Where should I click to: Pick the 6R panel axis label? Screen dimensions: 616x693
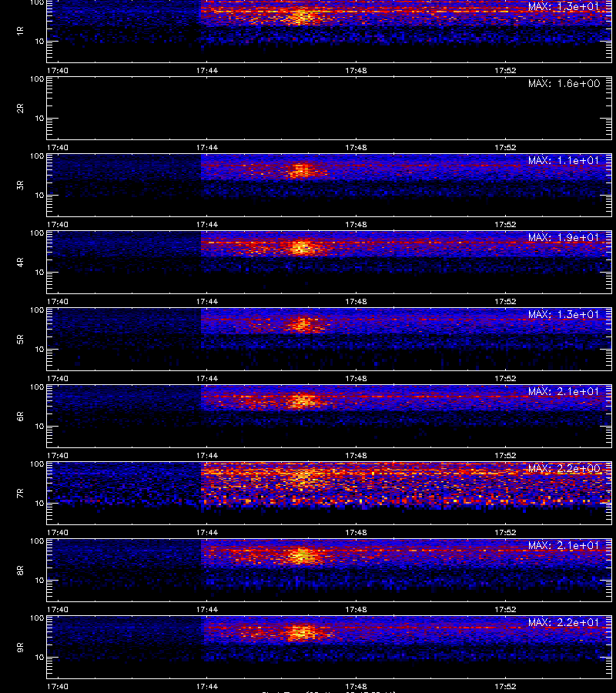pyautogui.click(x=20, y=416)
